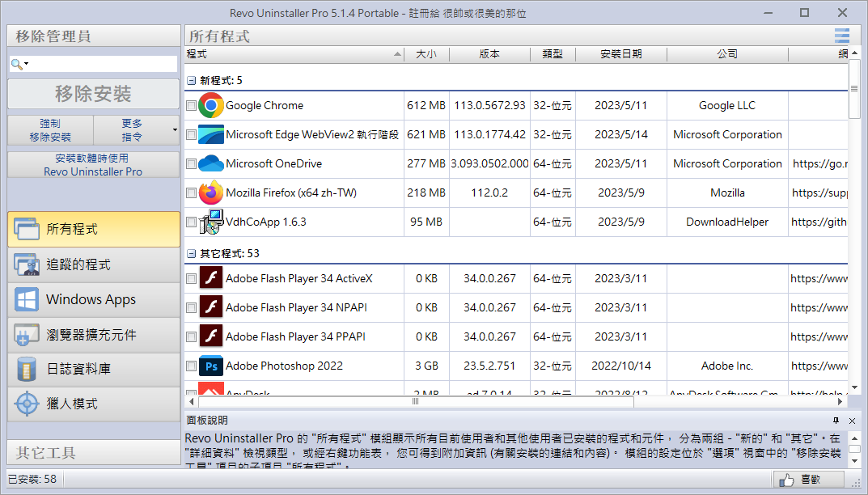
Task: Collapse the 新程式: 5 group
Action: click(x=191, y=80)
